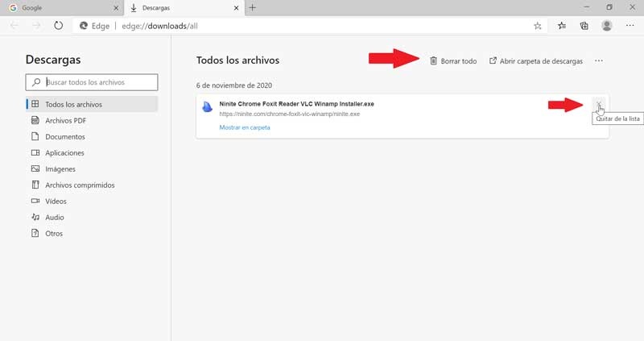Add this page to favorites with the star icon

[538, 26]
